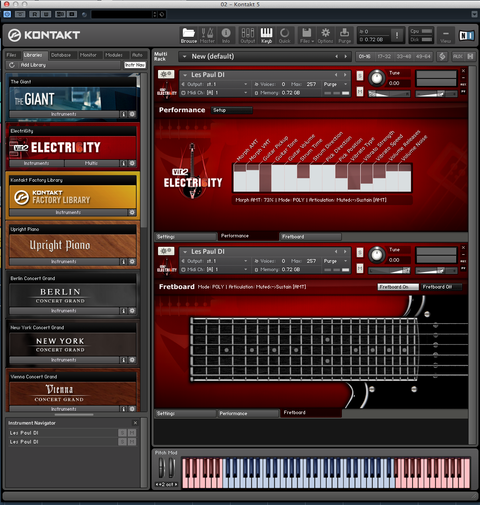Switch to the Monitor tab

88,55
